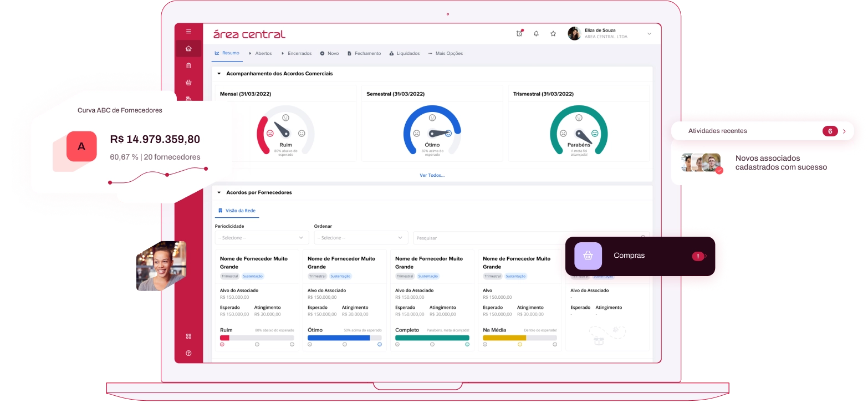Open the Periodicidade dropdown
The image size is (868, 403).
[262, 238]
